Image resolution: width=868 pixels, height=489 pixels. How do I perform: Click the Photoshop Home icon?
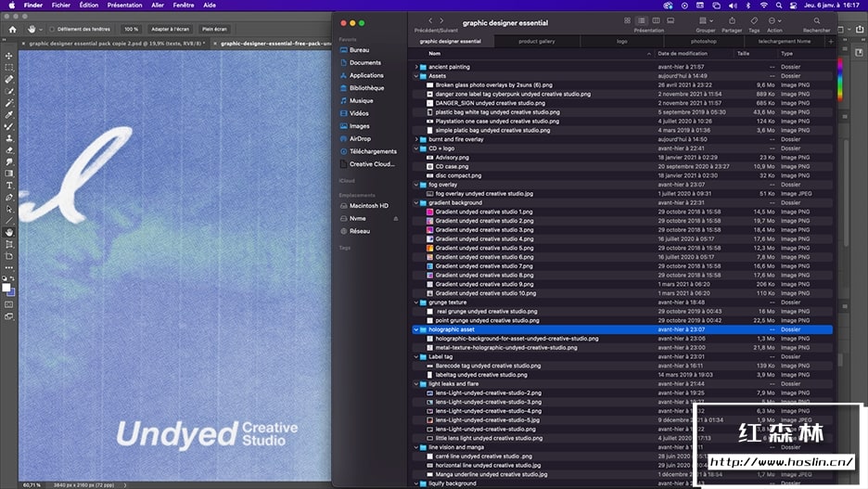(x=12, y=29)
